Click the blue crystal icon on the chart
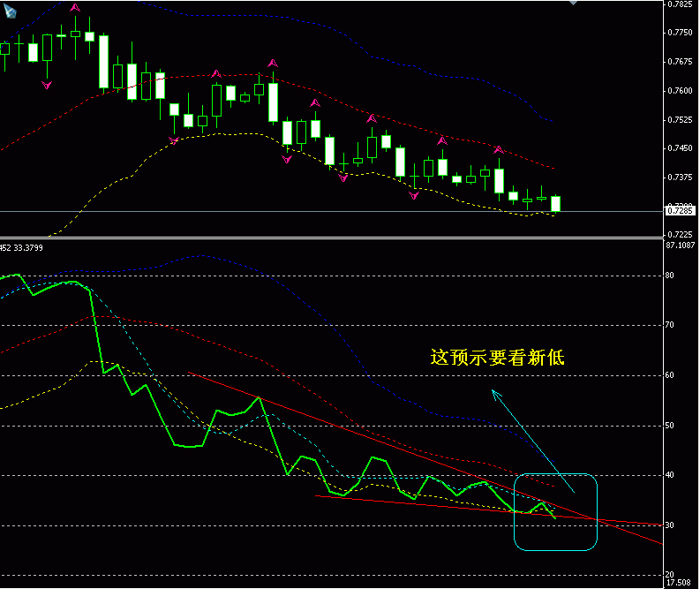This screenshot has height=589, width=700. (10, 11)
